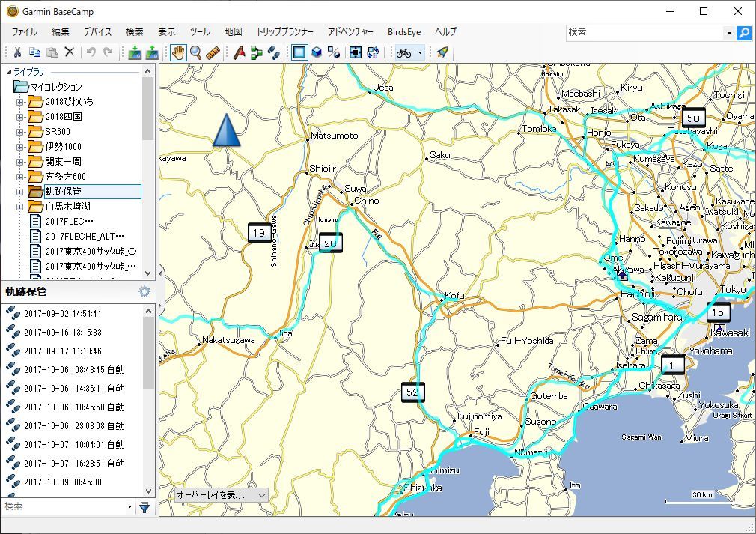Open the オーバーレイを表示 dropdown
The height and width of the screenshot is (534, 756).
[221, 495]
